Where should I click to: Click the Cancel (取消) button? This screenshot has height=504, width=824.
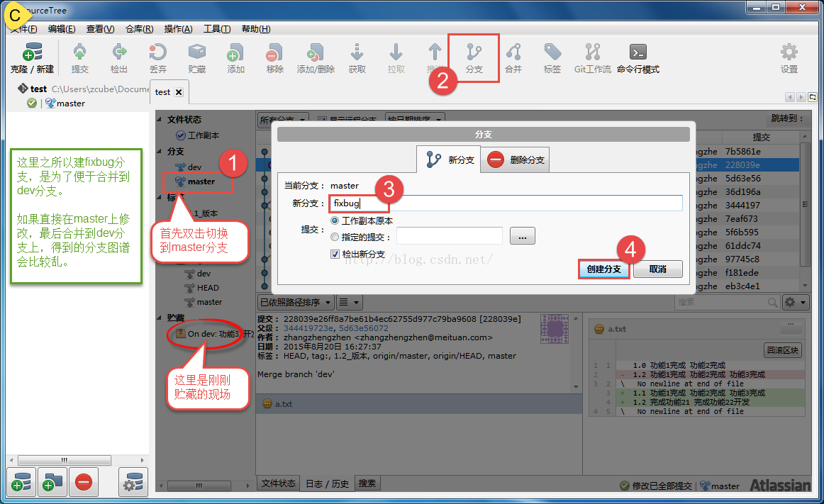(657, 269)
